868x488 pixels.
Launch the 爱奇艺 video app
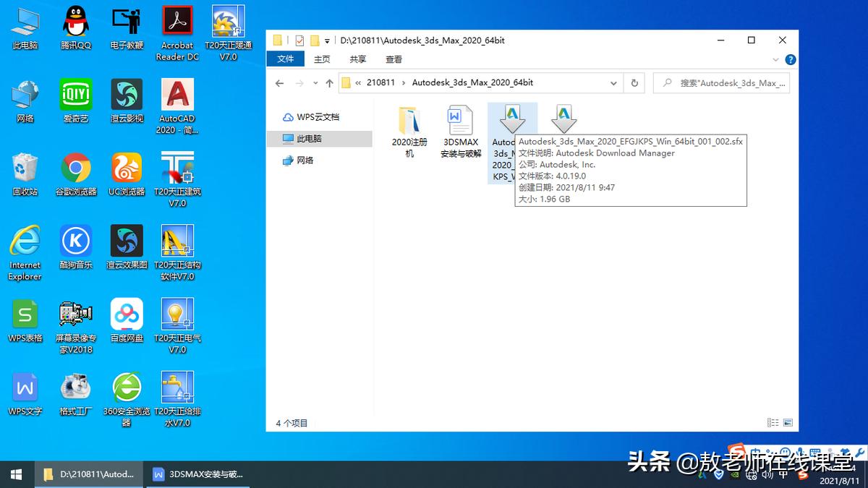pyautogui.click(x=75, y=94)
